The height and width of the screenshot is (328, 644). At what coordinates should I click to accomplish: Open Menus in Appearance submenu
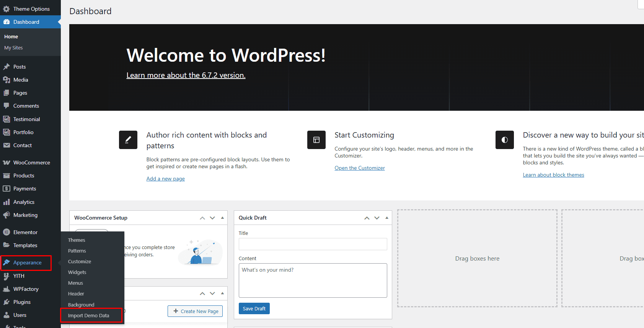[75, 283]
